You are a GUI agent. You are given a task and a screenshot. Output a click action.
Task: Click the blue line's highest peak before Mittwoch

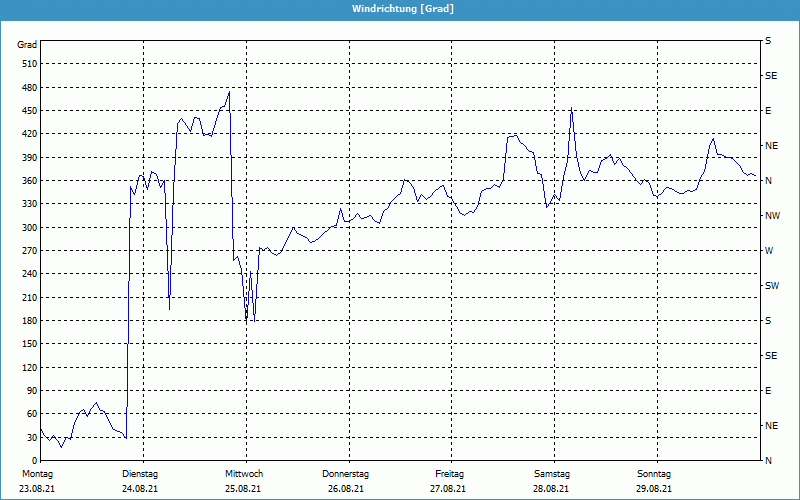(229, 92)
